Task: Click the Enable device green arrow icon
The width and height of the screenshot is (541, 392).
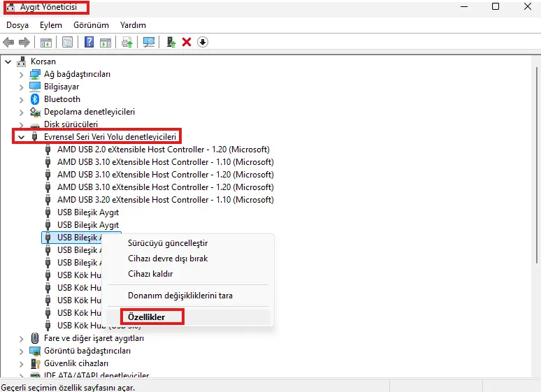Action: 171,42
